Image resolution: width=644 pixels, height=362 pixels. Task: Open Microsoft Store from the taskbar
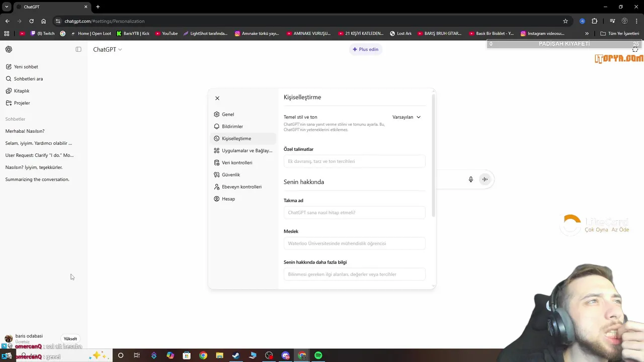click(x=187, y=355)
